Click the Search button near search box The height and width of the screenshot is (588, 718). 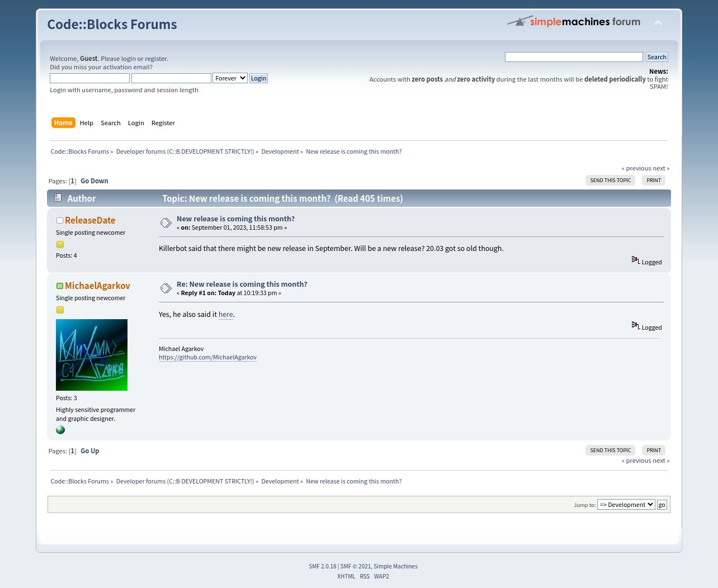tap(656, 57)
